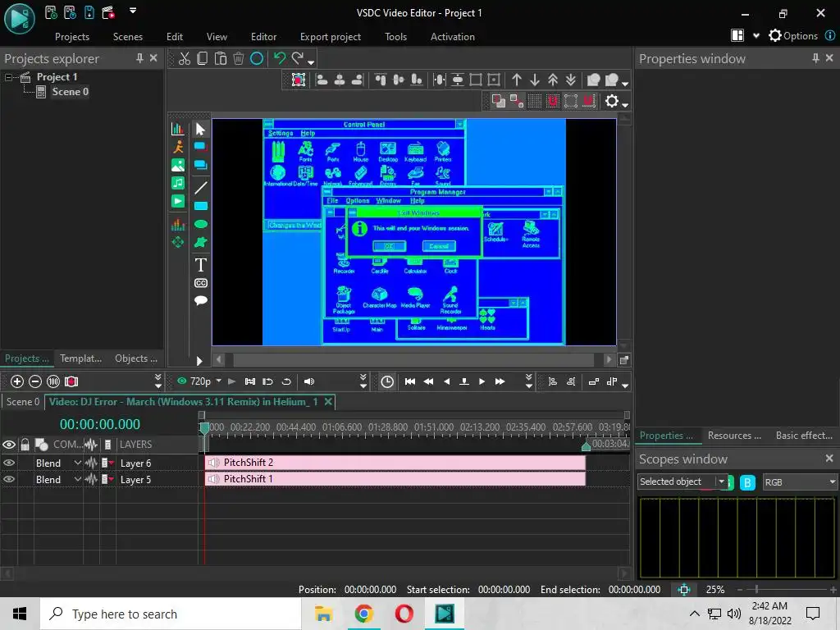The width and height of the screenshot is (840, 630).
Task: Toggle waveform display for Layer 5
Action: click(91, 479)
